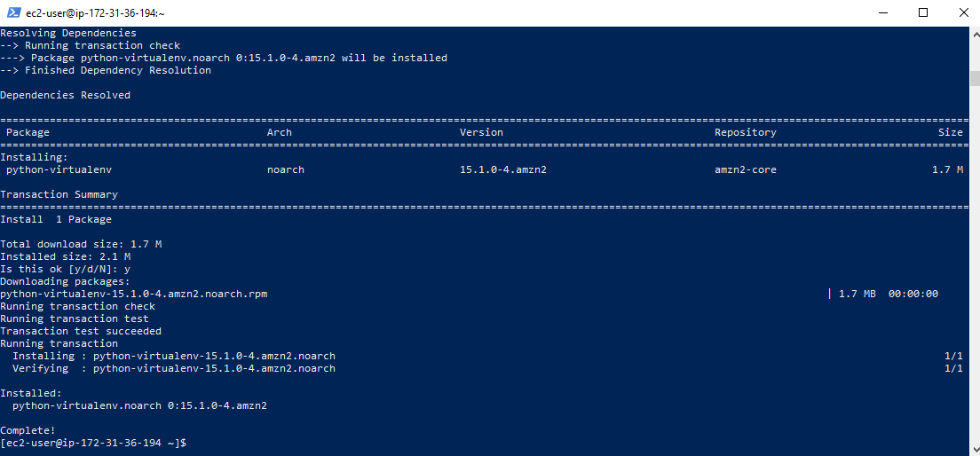
Task: Click the scrollbar down arrow
Action: tap(975, 450)
